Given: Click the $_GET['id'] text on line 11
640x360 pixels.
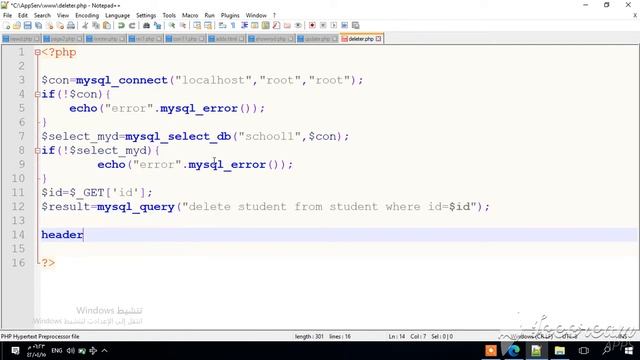Looking at the screenshot, I should (107, 192).
